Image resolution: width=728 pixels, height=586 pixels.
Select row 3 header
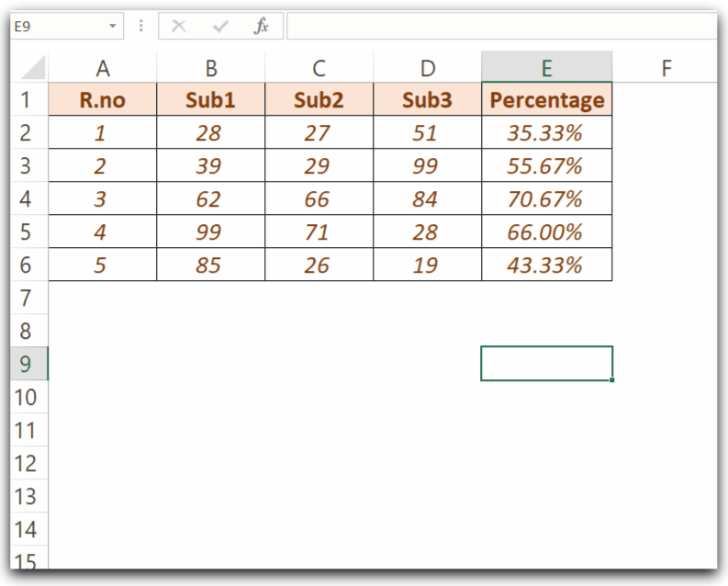pyautogui.click(x=29, y=165)
